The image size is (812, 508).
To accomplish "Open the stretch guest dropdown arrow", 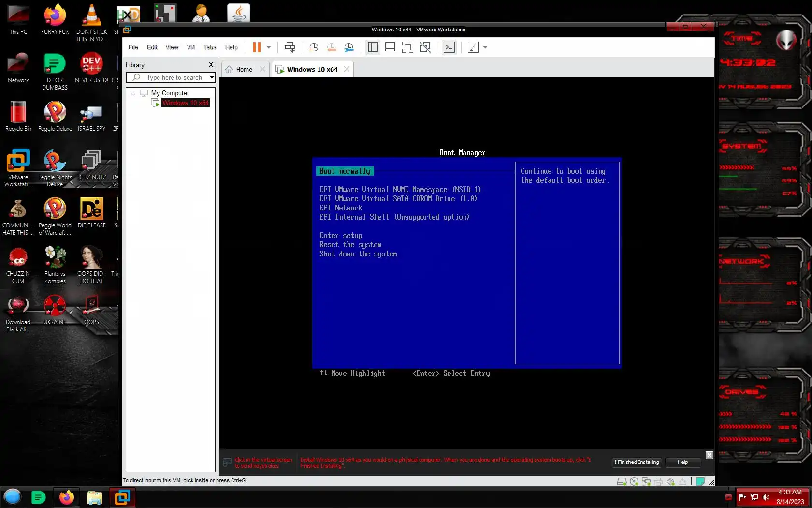I will tap(485, 47).
